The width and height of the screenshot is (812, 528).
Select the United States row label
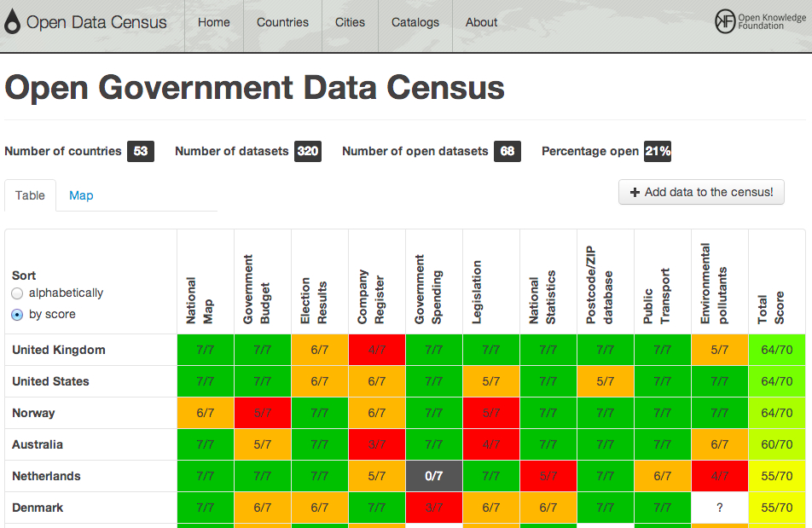[x=50, y=381]
